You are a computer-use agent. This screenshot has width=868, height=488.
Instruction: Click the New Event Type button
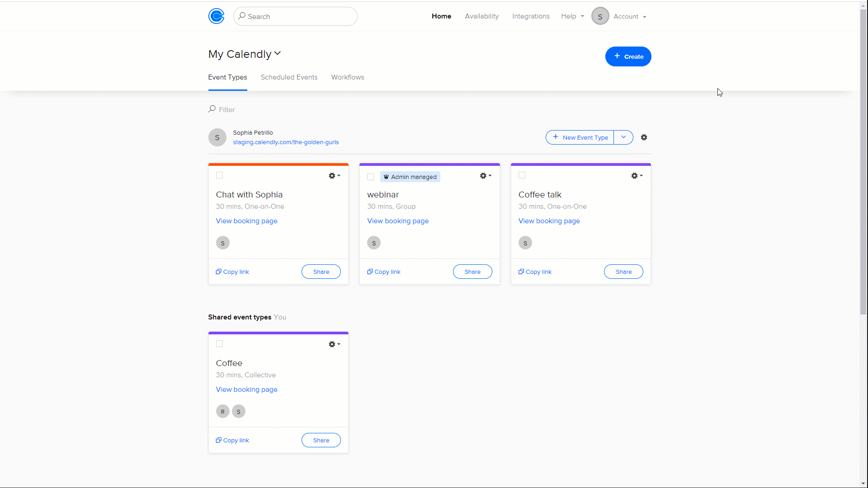580,137
